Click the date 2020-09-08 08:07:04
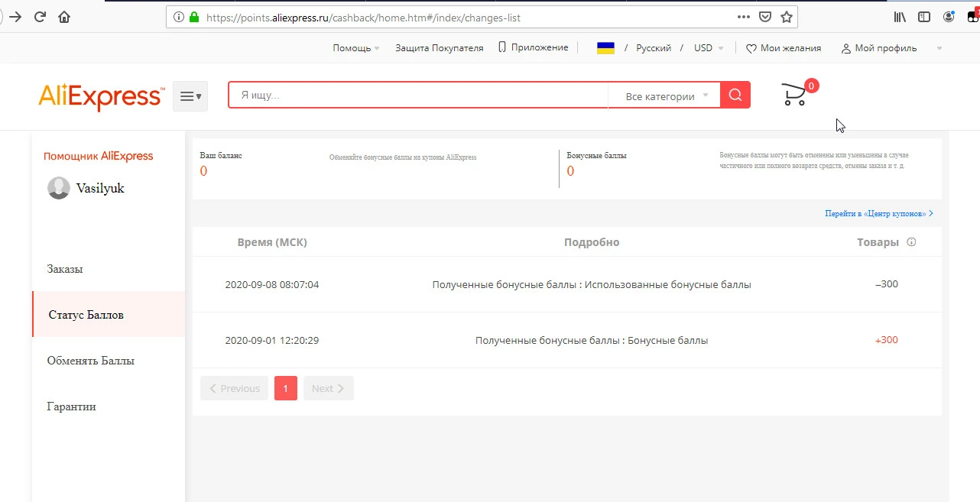Image resolution: width=980 pixels, height=502 pixels. point(272,284)
